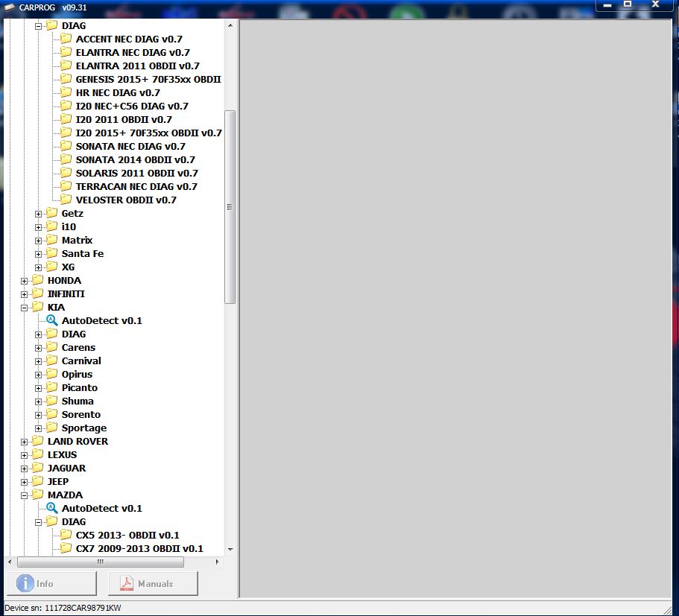679x616 pixels.
Task: Select the 'LAND ROVER' label
Action: [78, 442]
